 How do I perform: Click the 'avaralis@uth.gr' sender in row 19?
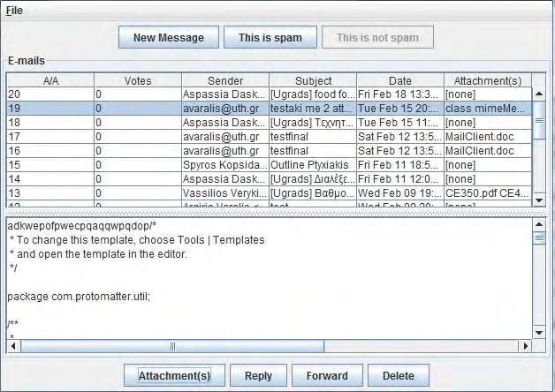(225, 109)
